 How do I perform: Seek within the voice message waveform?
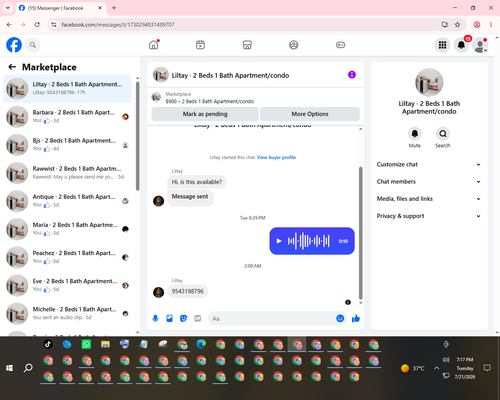pyautogui.click(x=309, y=241)
